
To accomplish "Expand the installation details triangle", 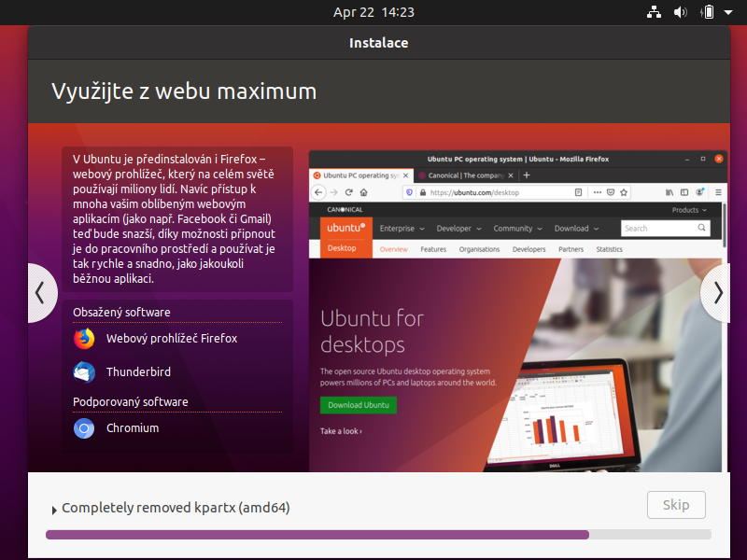I will (54, 510).
